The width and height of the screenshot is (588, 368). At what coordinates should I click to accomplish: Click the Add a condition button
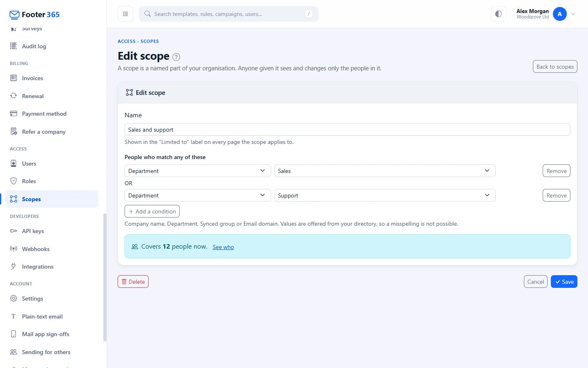pyautogui.click(x=152, y=211)
